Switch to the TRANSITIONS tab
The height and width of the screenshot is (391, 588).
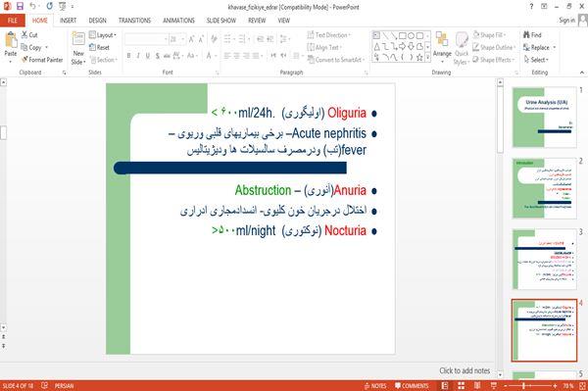134,21
